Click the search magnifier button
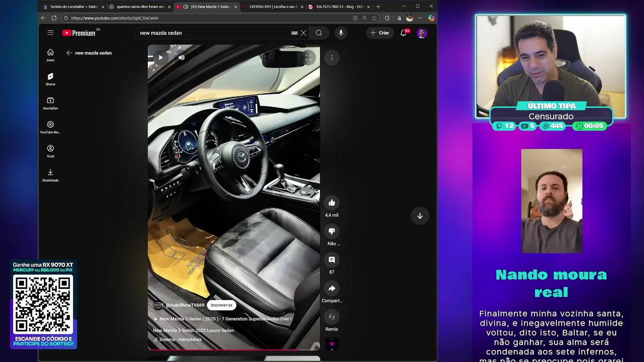 [x=319, y=33]
